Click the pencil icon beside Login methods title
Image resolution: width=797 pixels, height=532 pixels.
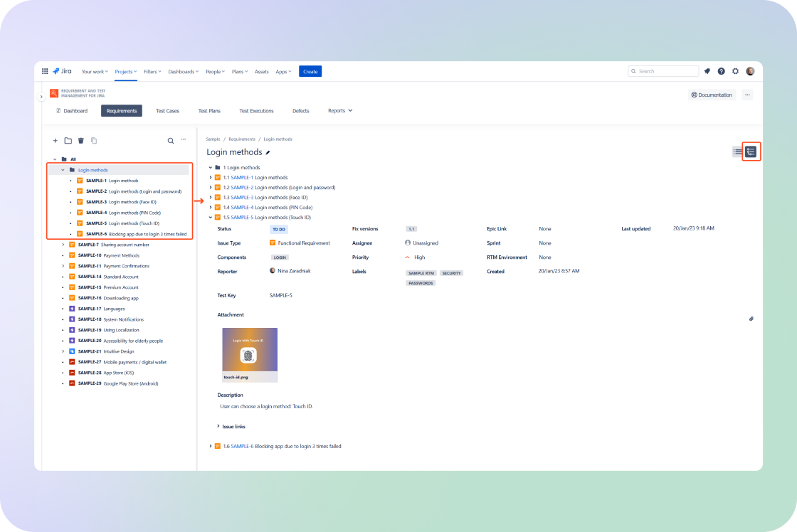click(x=268, y=152)
